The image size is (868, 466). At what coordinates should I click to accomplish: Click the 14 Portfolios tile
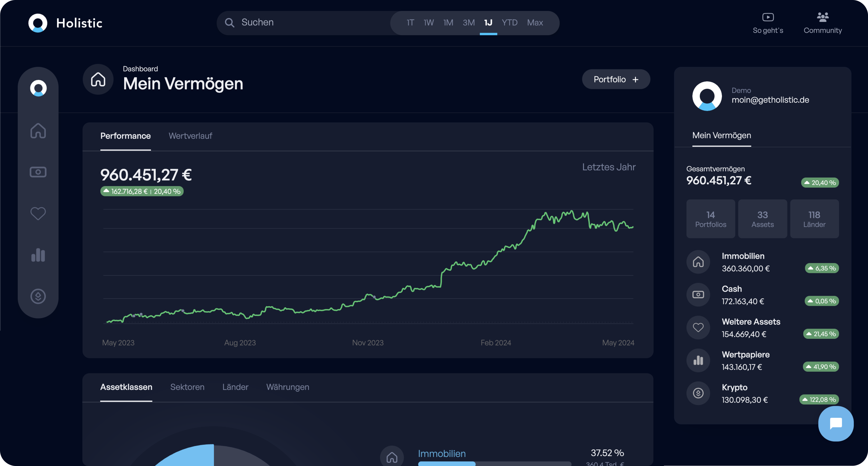(711, 219)
